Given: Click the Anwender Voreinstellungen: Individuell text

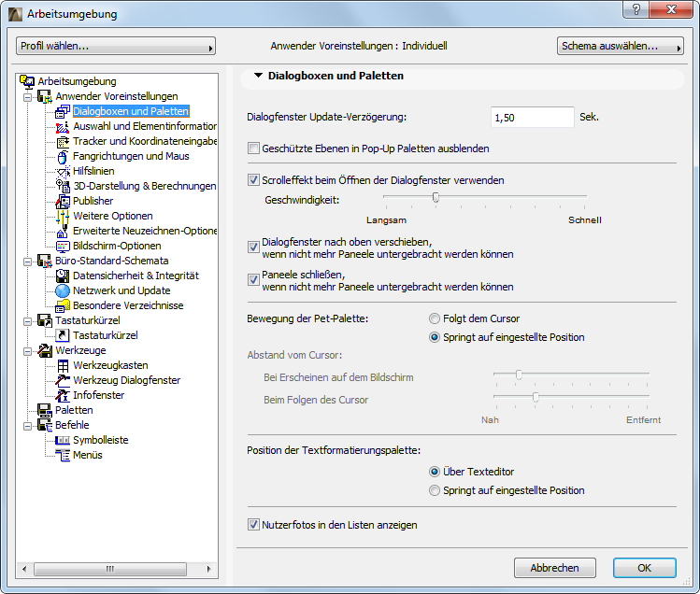Looking at the screenshot, I should 359,46.
